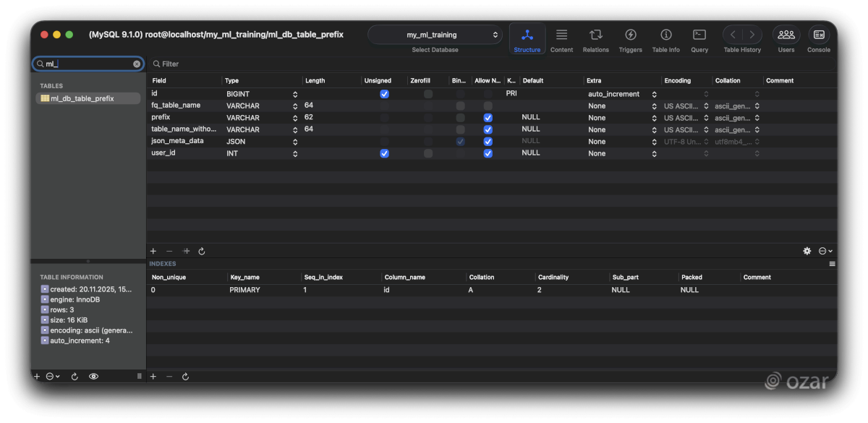Select the fq_table_name field name

[176, 106]
